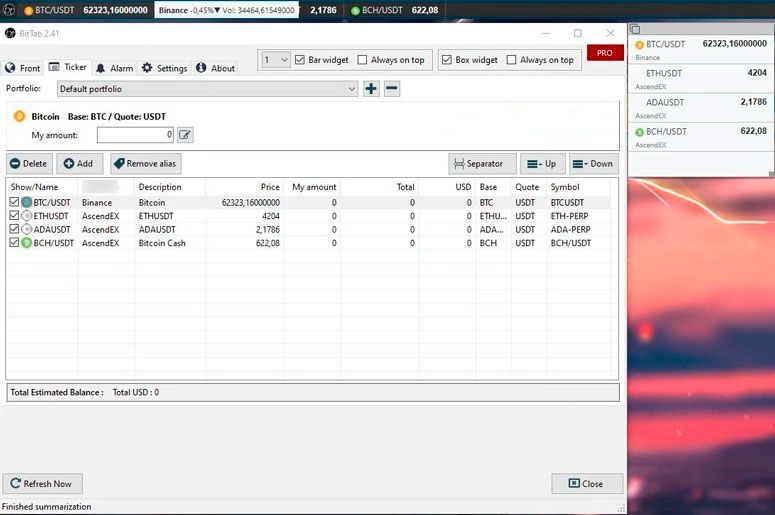Expand the Default portfolio dropdown

351,89
